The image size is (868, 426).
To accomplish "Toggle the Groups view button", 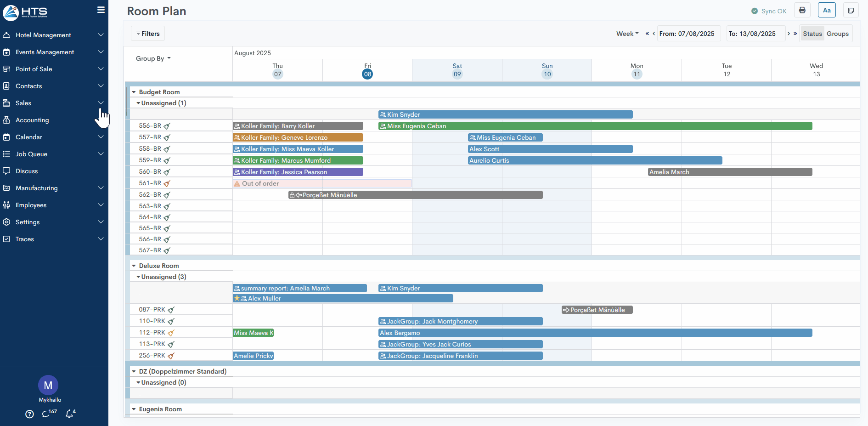I will 838,34.
